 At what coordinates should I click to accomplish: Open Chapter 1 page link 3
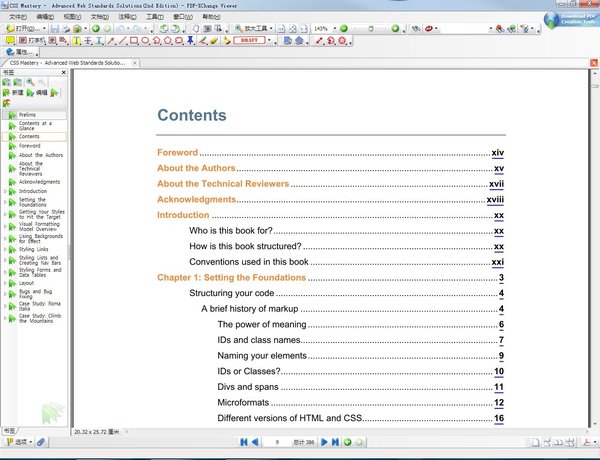pos(501,278)
